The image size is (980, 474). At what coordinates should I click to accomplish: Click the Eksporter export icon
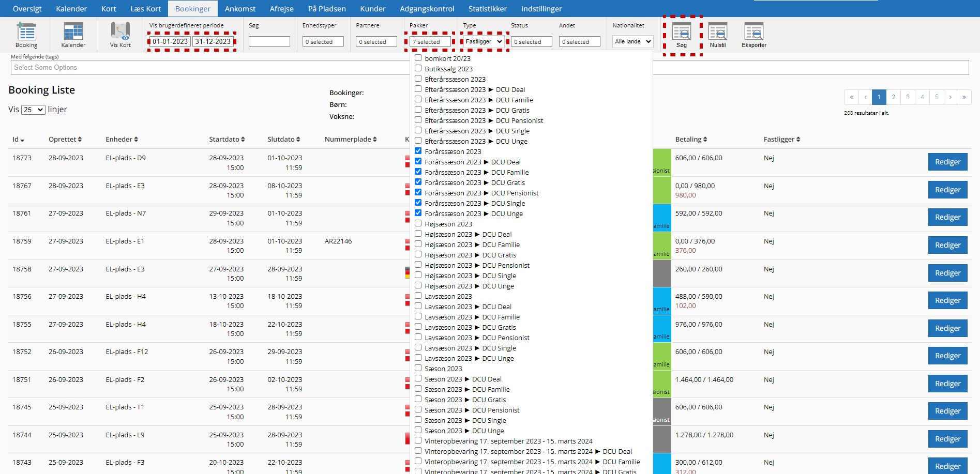pyautogui.click(x=753, y=32)
